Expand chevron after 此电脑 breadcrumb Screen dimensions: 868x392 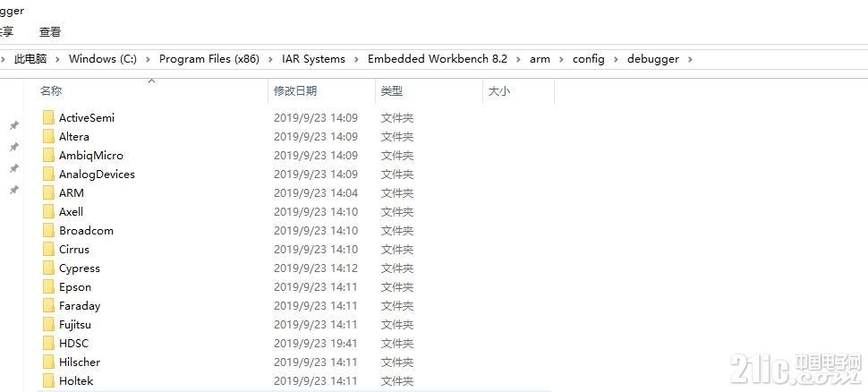[58, 59]
